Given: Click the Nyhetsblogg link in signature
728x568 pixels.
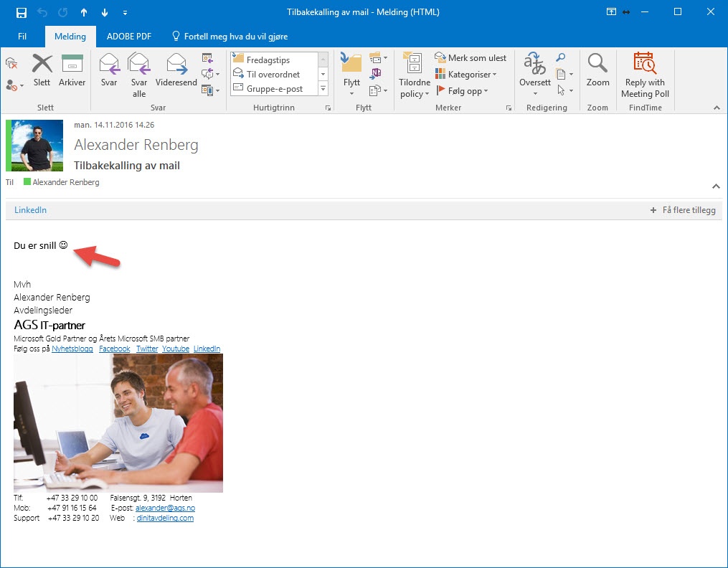Looking at the screenshot, I should [x=72, y=349].
